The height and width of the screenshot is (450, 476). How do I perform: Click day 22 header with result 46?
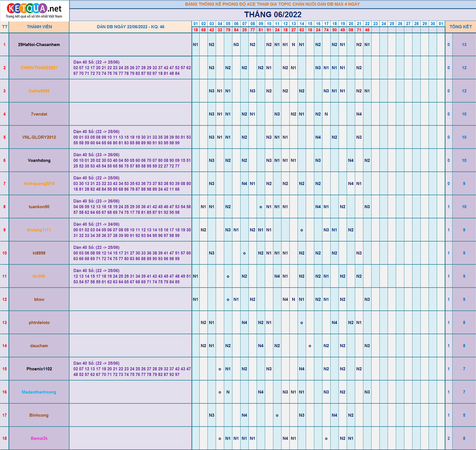pyautogui.click(x=367, y=27)
